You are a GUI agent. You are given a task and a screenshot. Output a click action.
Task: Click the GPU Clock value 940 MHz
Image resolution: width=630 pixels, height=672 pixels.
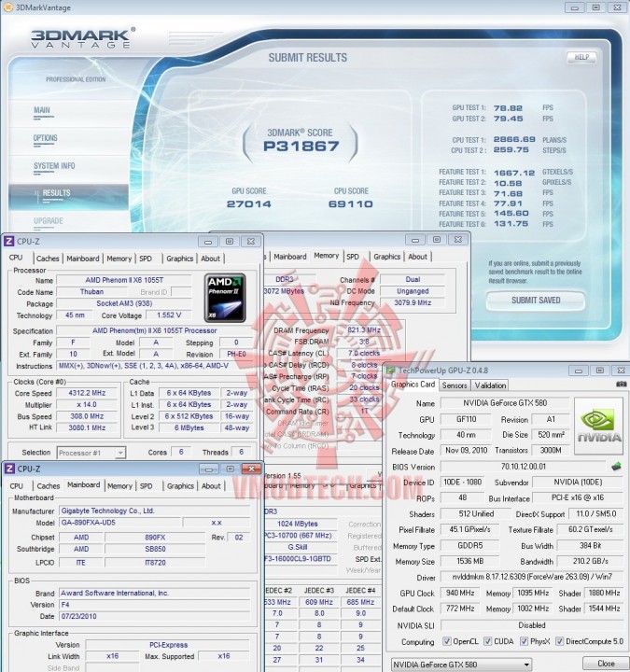460,593
